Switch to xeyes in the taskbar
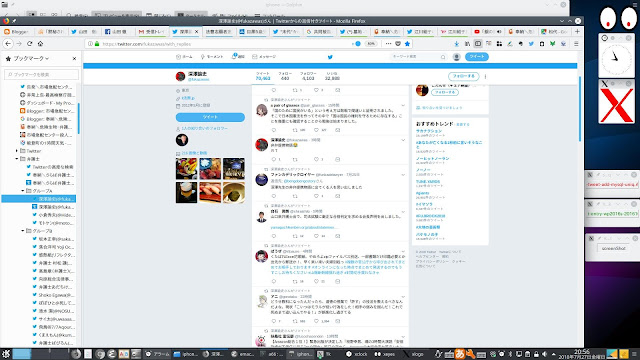 385,354
